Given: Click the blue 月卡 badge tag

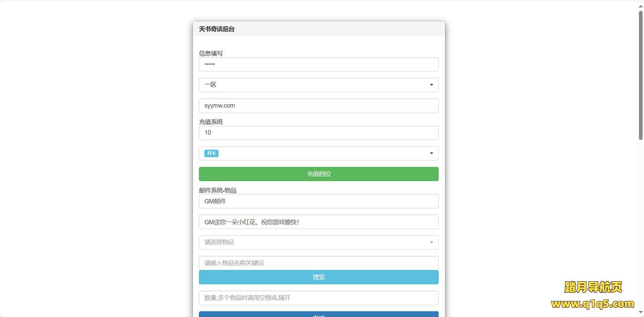Looking at the screenshot, I should tap(211, 153).
